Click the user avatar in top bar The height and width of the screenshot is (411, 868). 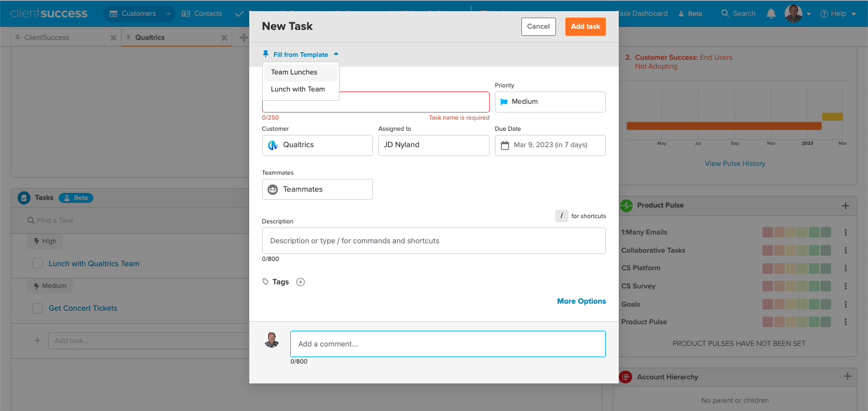click(794, 13)
